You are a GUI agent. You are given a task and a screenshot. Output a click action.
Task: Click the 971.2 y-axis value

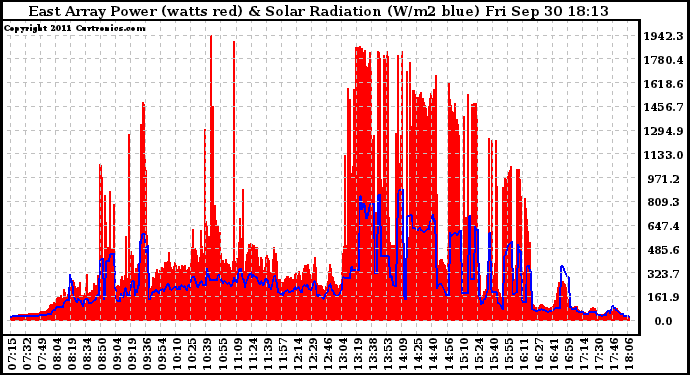(x=665, y=179)
